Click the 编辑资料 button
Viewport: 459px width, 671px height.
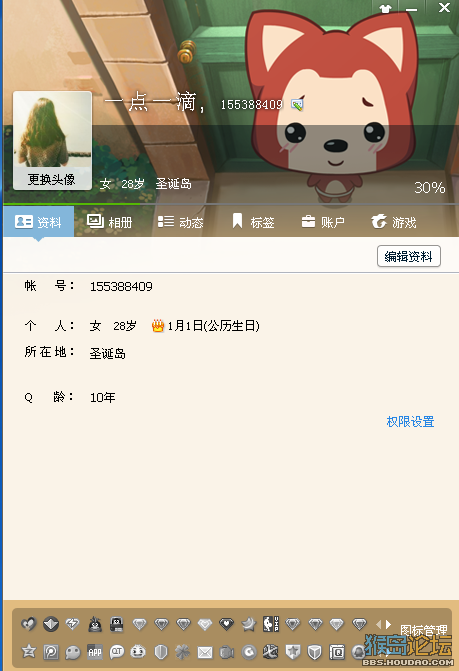point(409,256)
